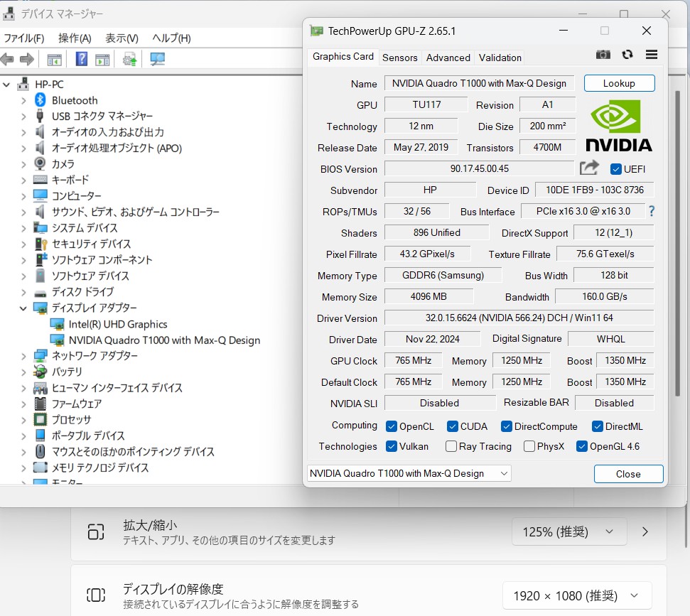Click the BIOS Version field

pyautogui.click(x=479, y=168)
